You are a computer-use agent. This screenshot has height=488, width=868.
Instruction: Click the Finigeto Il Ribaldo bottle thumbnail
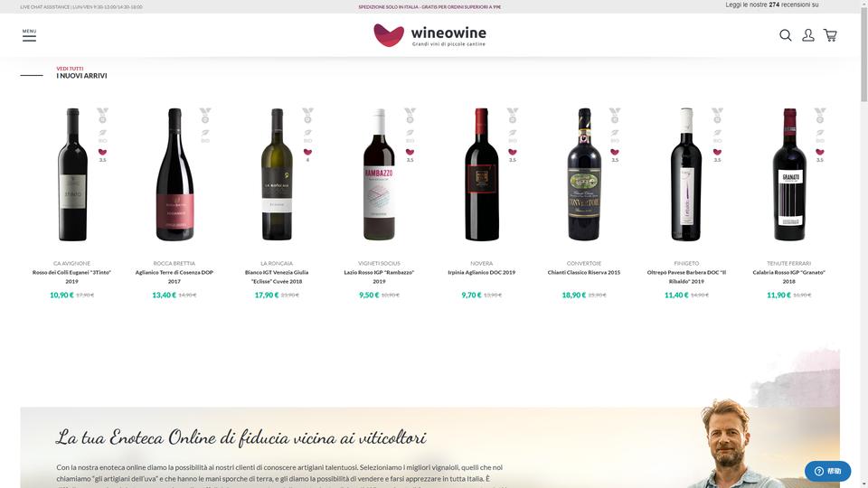(686, 174)
